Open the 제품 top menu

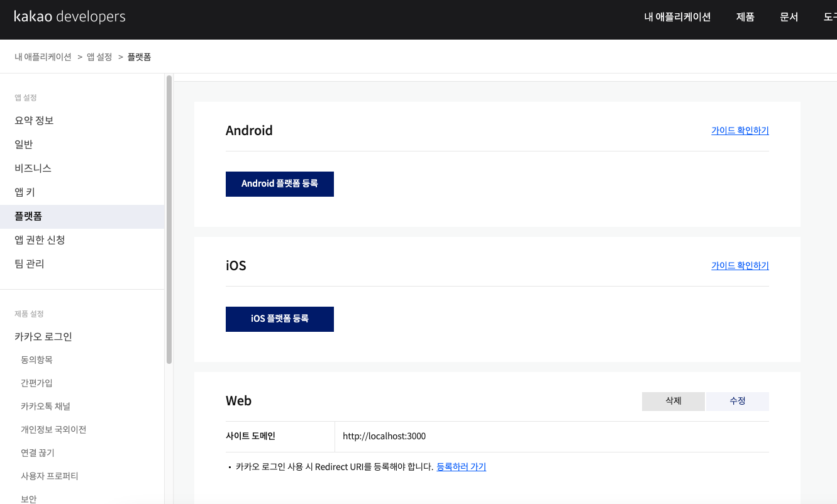[x=745, y=17]
